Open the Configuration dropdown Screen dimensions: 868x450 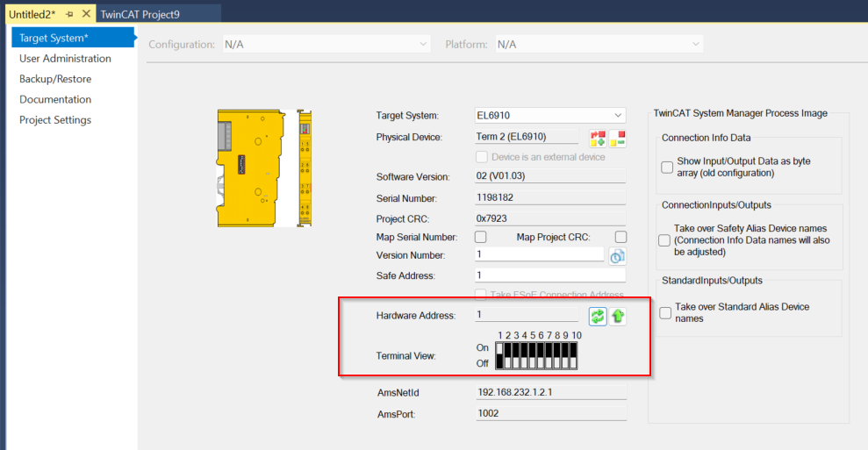pos(326,44)
